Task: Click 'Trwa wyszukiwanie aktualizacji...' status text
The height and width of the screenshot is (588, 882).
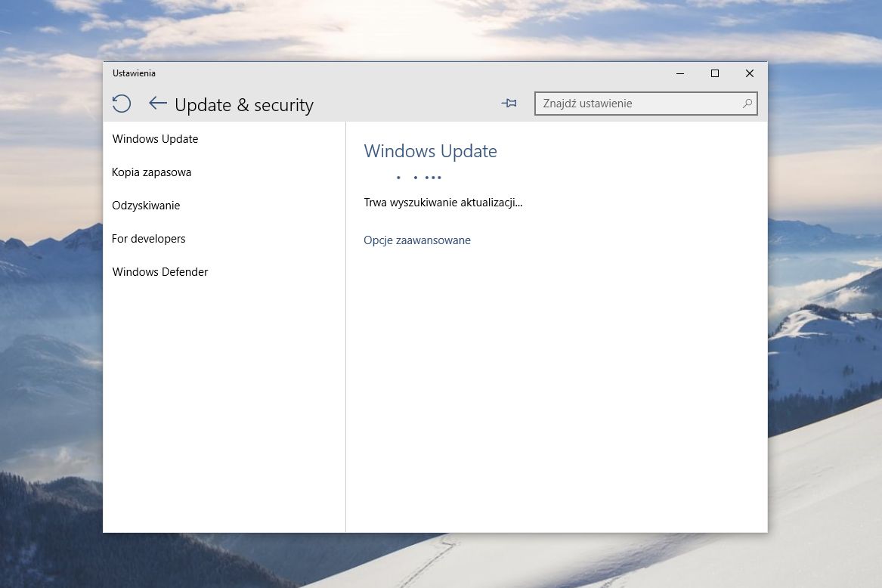Action: [443, 203]
